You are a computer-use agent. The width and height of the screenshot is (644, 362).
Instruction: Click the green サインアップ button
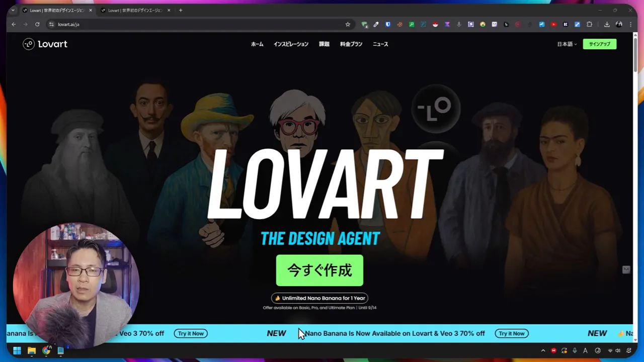click(600, 44)
